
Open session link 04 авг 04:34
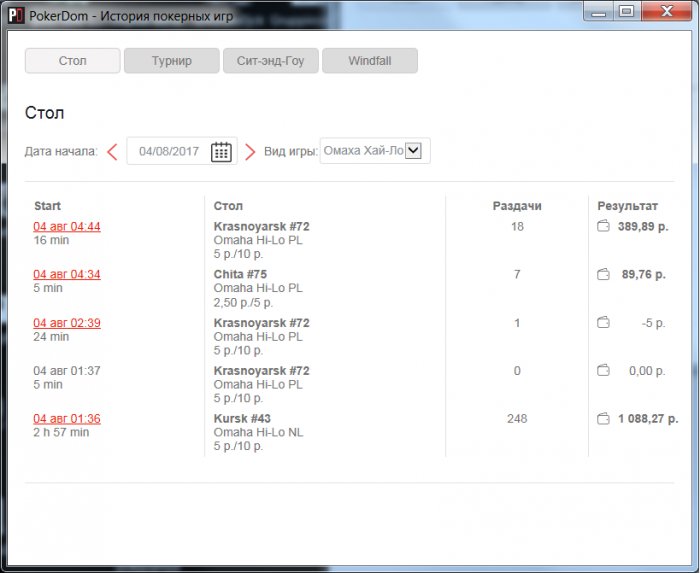67,274
